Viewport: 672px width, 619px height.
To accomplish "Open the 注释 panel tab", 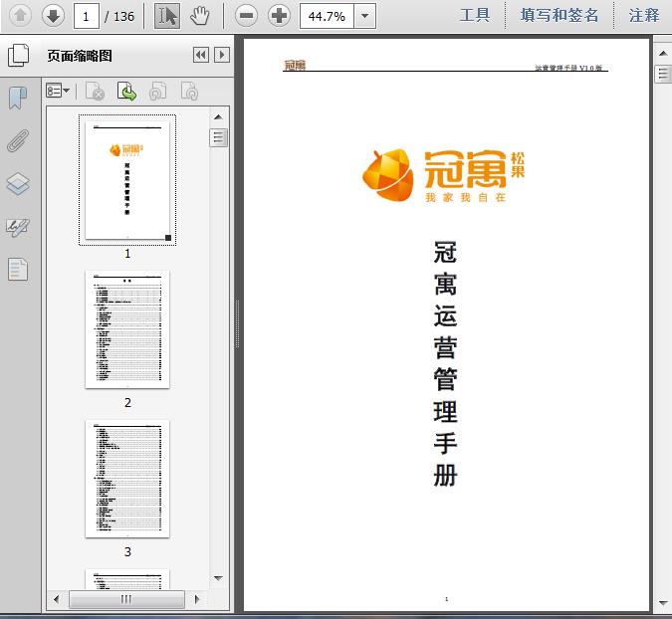I will 644,15.
